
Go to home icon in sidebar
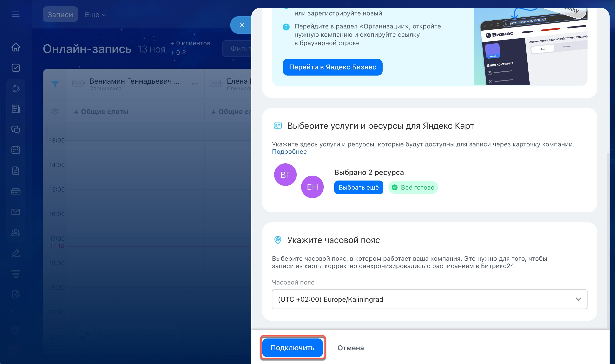(16, 47)
